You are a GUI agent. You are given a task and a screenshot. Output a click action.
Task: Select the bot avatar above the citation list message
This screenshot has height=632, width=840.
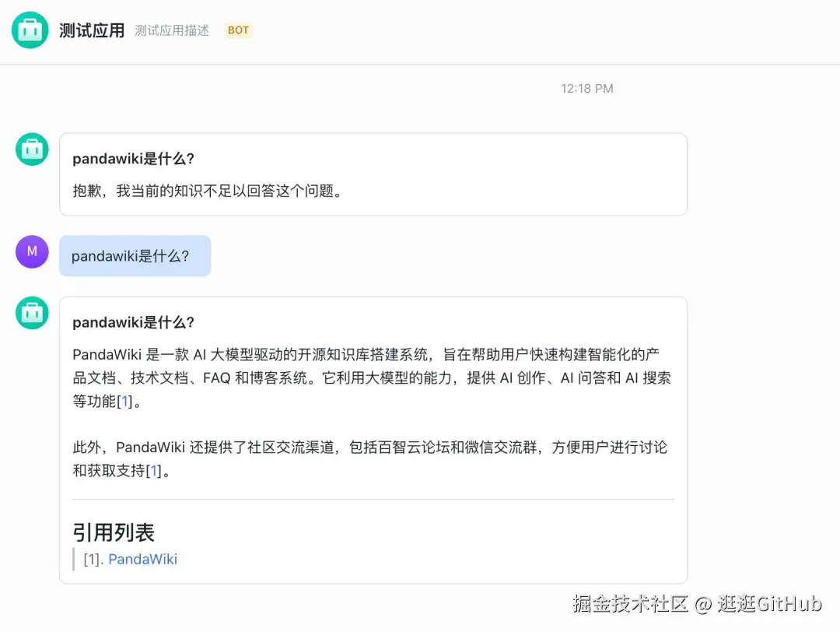[x=32, y=313]
